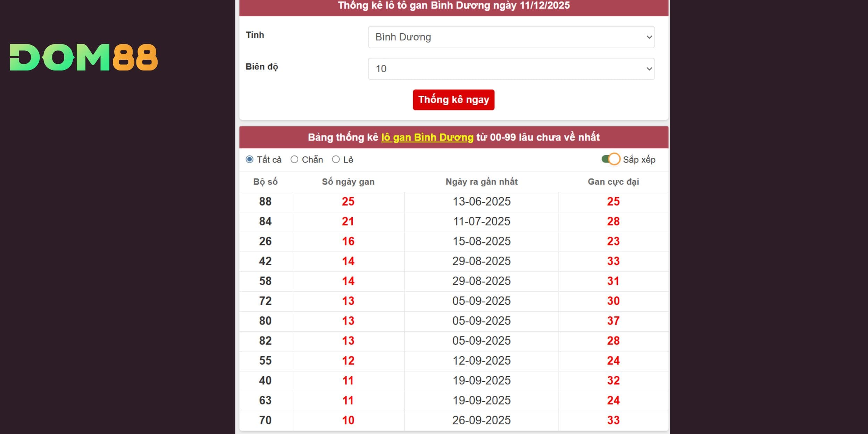This screenshot has width=868, height=434.
Task: Click the DOM88 logo
Action: tap(84, 57)
